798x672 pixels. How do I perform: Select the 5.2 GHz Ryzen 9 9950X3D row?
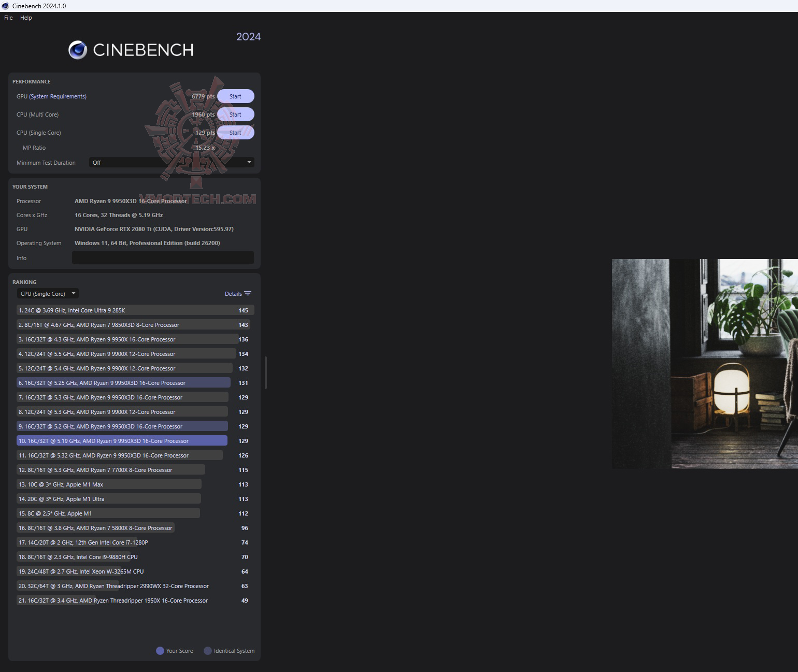pos(135,426)
